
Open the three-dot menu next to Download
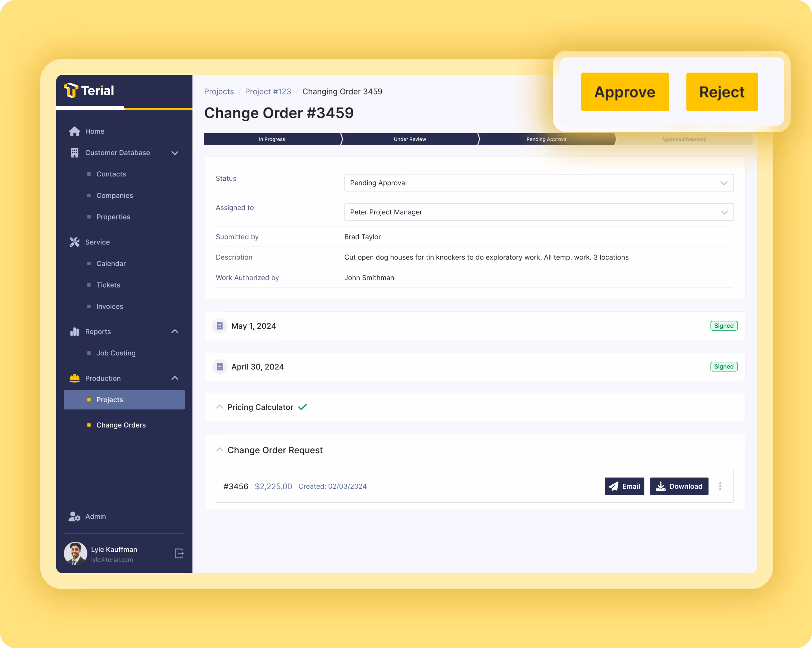720,486
